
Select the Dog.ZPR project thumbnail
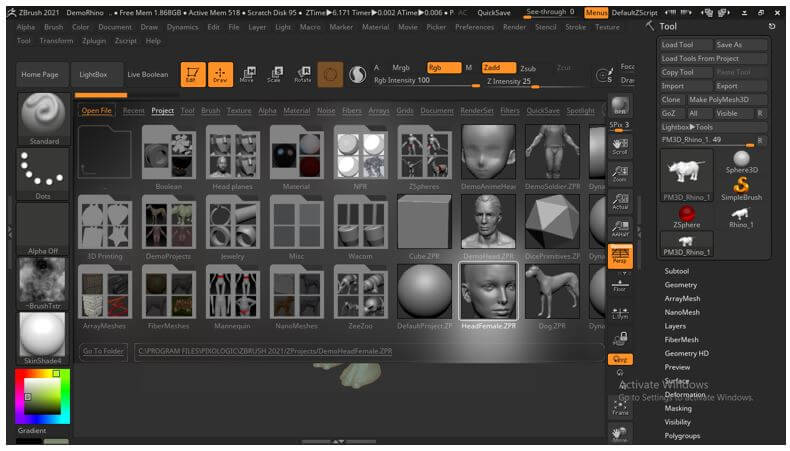[x=552, y=292]
